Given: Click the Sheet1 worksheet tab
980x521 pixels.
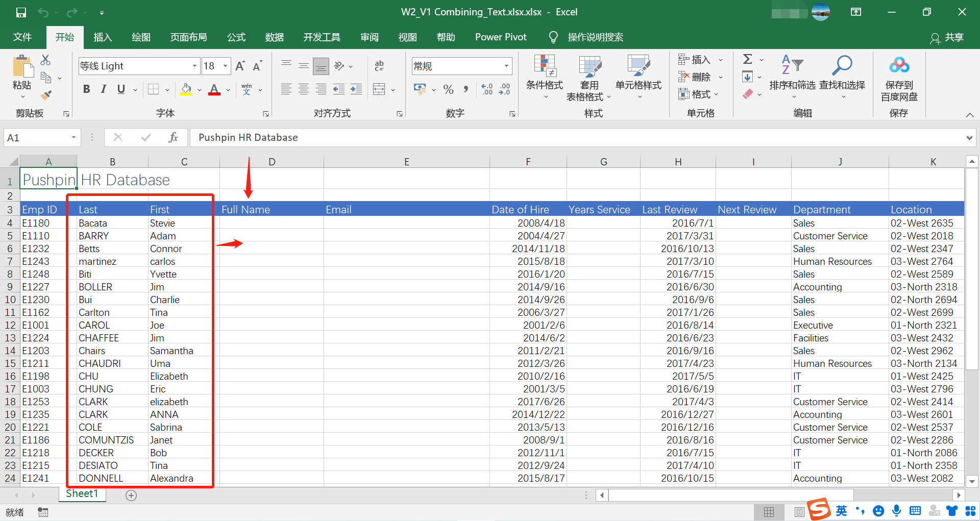Looking at the screenshot, I should 82,493.
